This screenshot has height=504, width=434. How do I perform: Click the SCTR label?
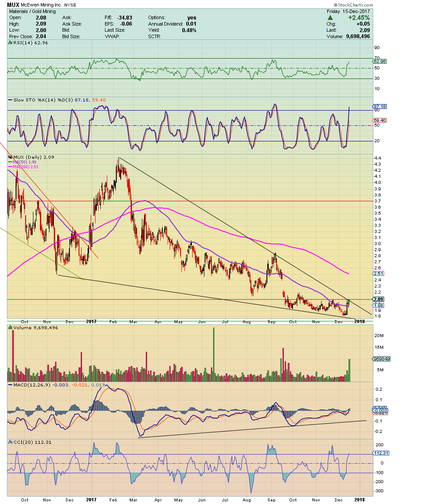(155, 36)
